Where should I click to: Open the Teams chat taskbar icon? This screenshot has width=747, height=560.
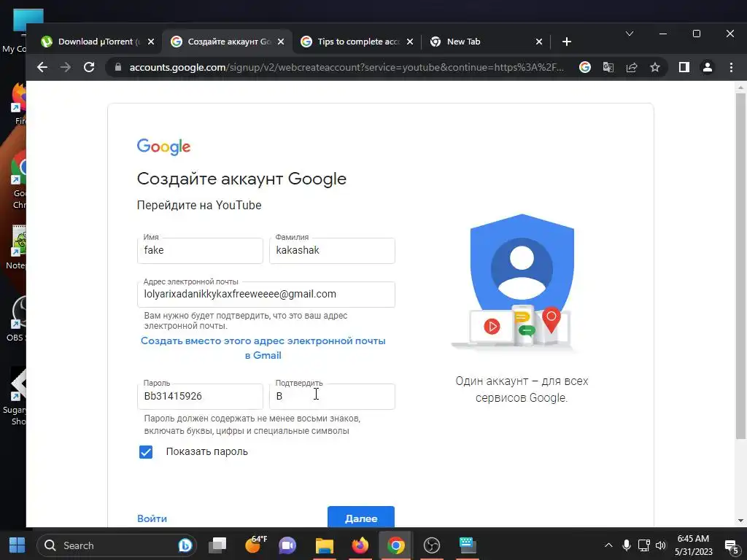click(x=287, y=545)
